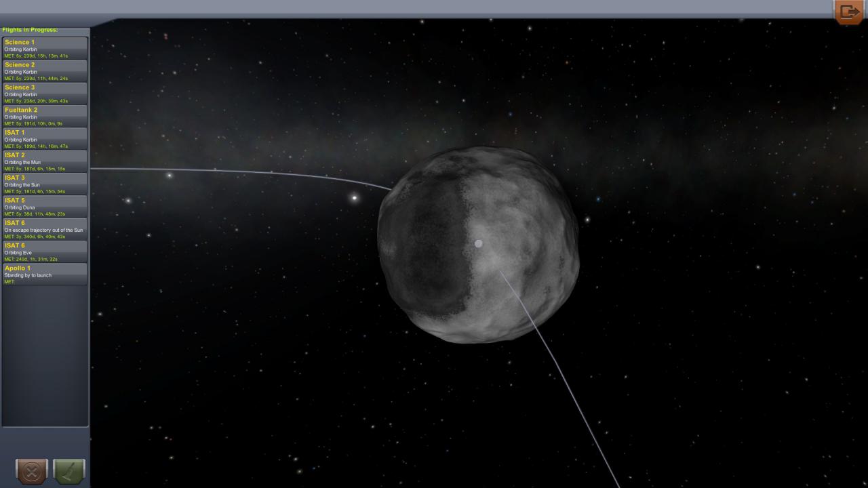
Task: Select ISAT 1 orbiting Kerbin
Action: coord(45,138)
